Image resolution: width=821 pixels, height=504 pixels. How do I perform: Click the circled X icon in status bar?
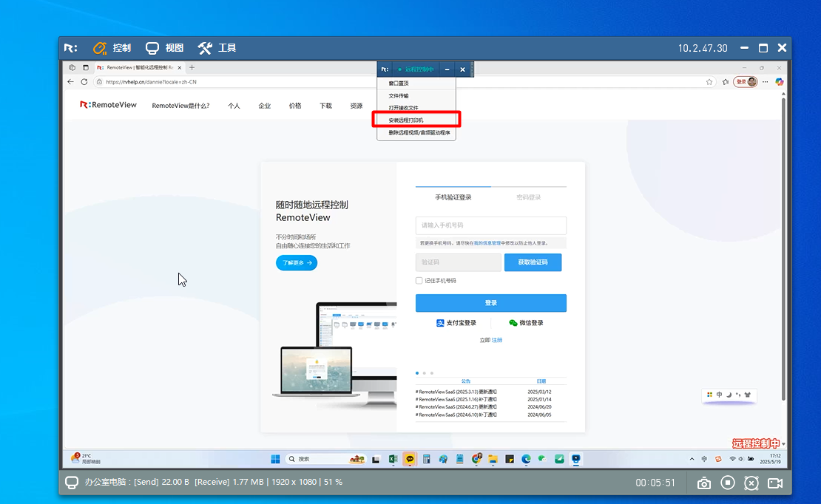tap(751, 483)
